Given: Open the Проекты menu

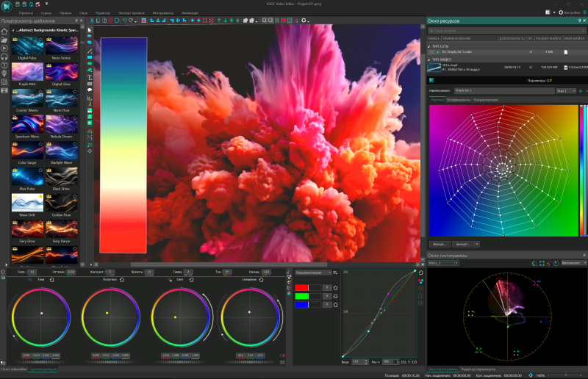Looking at the screenshot, I should coord(26,12).
